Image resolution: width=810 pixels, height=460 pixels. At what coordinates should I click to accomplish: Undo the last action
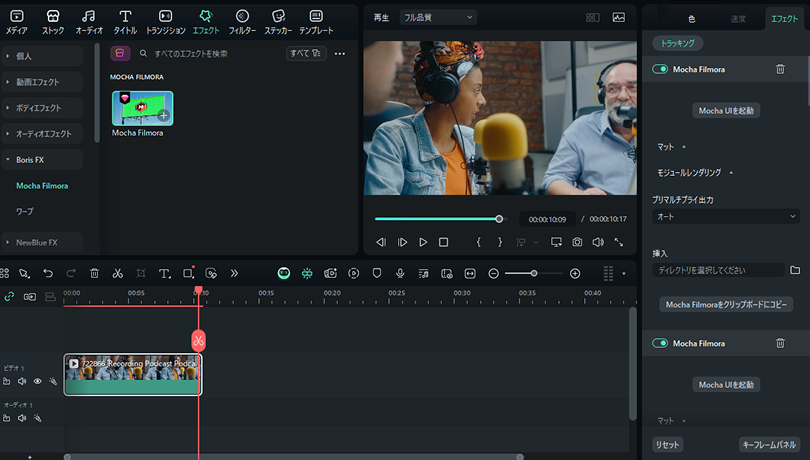click(48, 273)
